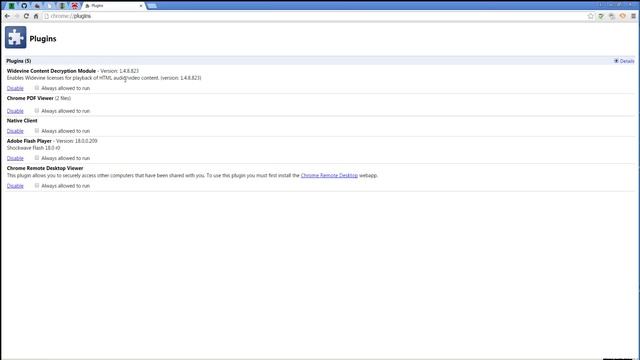The width and height of the screenshot is (640, 360).
Task: Disable the Chrome Remote Desktop Viewer plugin
Action: click(15, 186)
